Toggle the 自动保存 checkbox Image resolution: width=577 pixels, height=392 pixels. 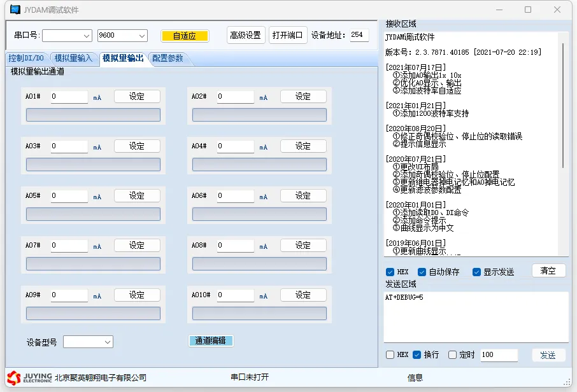[x=422, y=272]
